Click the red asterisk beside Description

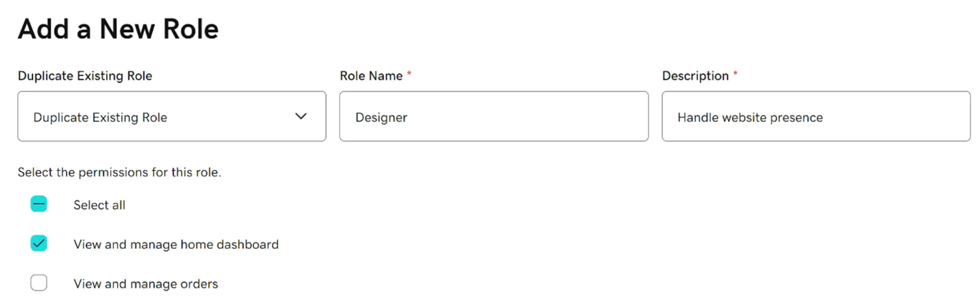735,74
